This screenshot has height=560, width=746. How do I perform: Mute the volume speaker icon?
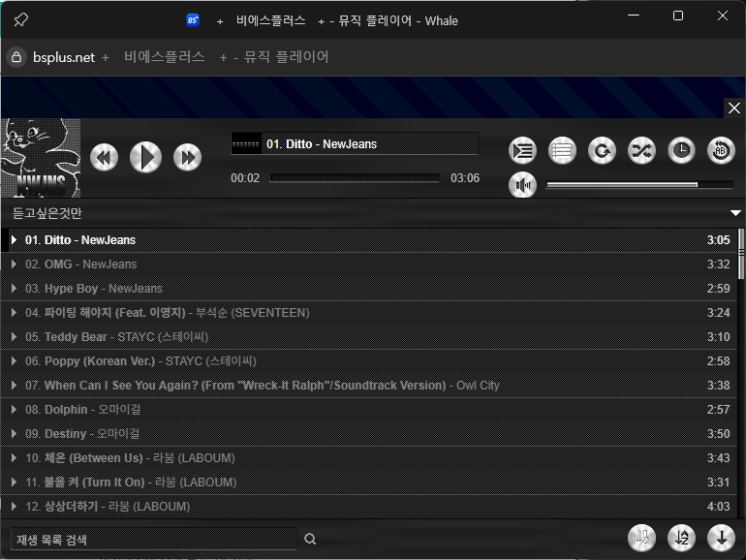pyautogui.click(x=522, y=185)
